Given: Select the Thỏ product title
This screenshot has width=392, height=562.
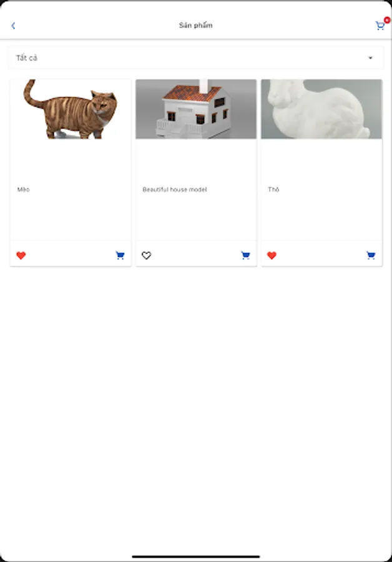Looking at the screenshot, I should pyautogui.click(x=273, y=190).
